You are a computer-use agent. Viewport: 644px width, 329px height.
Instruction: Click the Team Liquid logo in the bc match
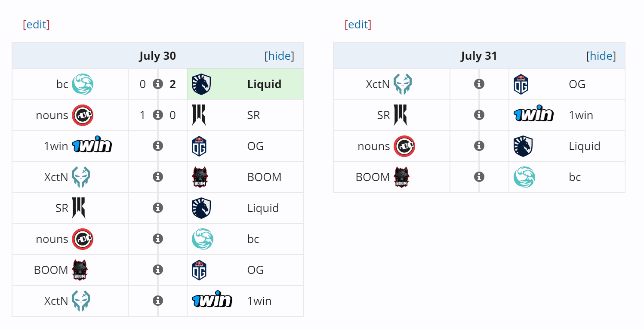point(201,84)
